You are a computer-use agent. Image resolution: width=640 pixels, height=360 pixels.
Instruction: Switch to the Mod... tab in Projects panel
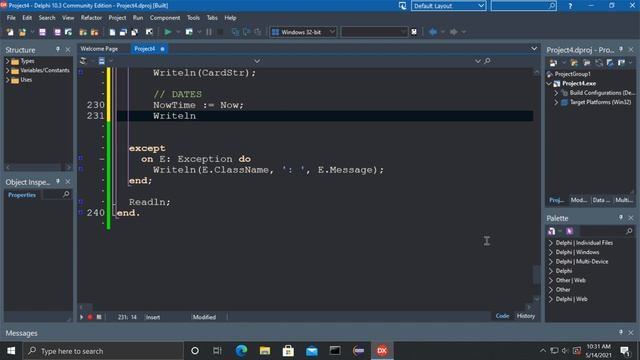click(579, 200)
